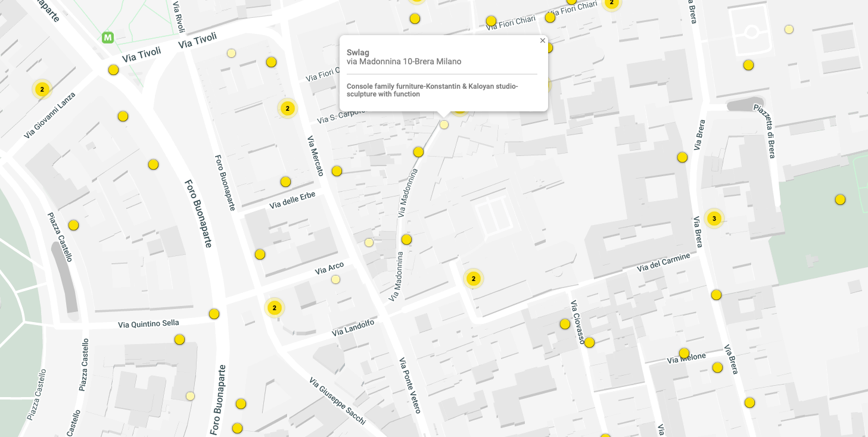Select yellow marker on Via Brera below Via del Carmine
The width and height of the screenshot is (868, 437).
[x=716, y=295]
